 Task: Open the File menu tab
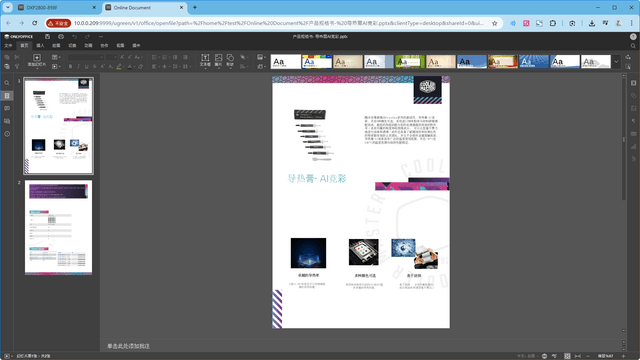[8, 46]
